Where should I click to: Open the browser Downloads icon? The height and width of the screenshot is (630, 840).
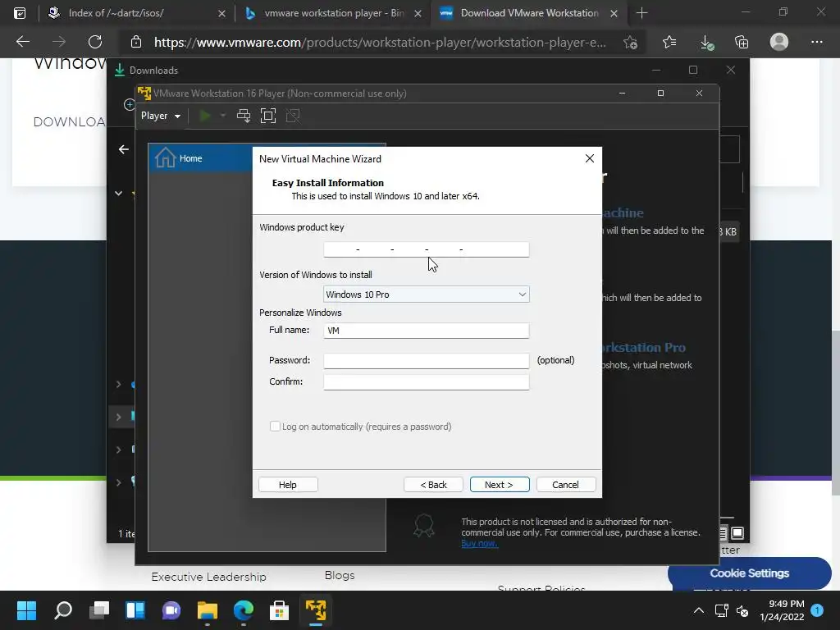706,43
